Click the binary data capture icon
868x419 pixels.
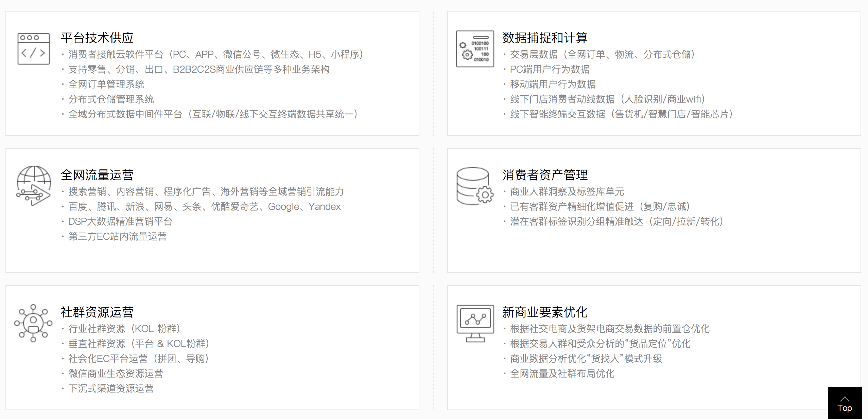click(x=475, y=49)
